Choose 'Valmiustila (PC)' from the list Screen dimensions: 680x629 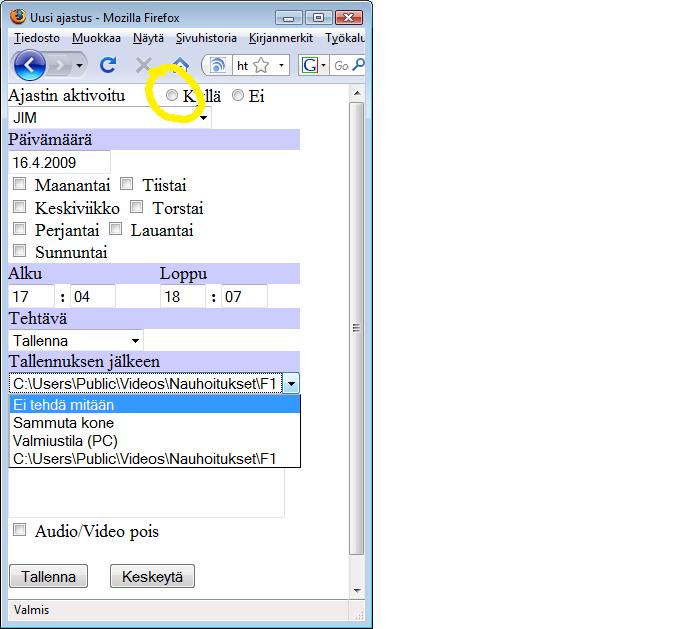(x=154, y=441)
